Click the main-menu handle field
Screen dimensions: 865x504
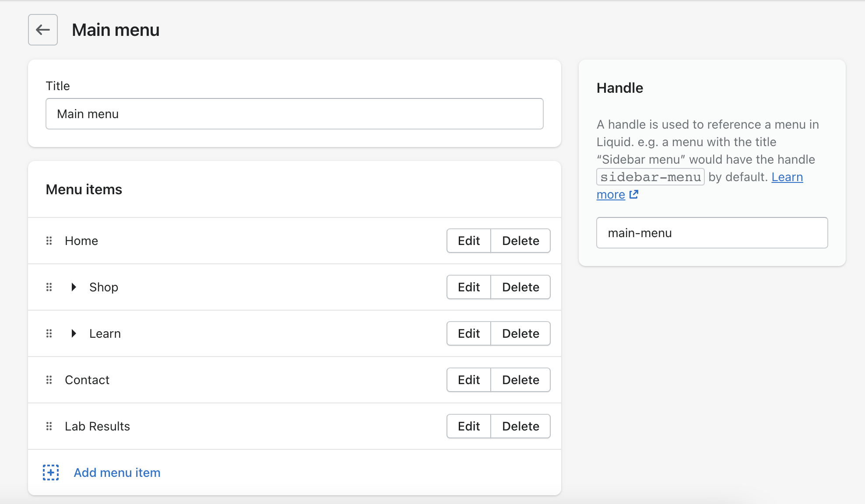point(711,233)
